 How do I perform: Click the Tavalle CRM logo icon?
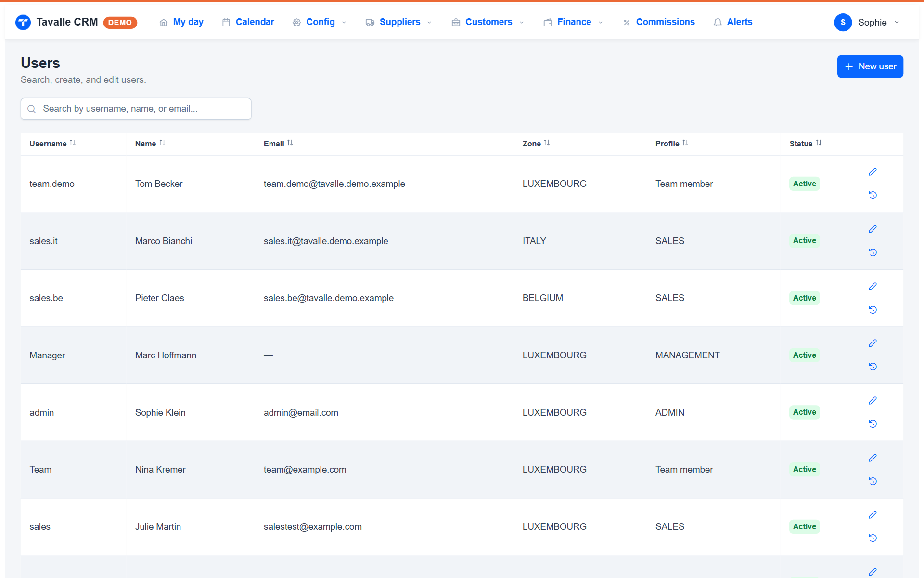click(x=23, y=22)
